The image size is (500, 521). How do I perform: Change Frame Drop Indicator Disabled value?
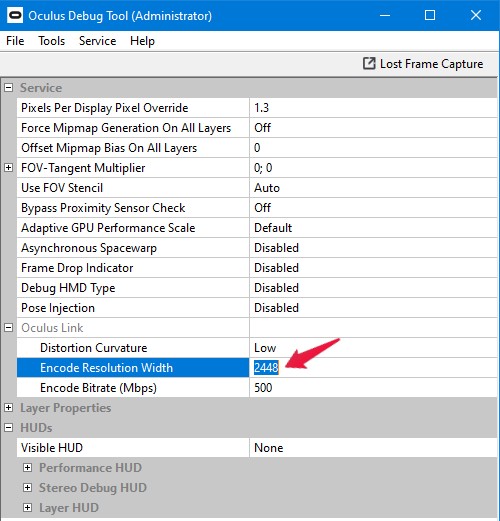[x=373, y=268]
